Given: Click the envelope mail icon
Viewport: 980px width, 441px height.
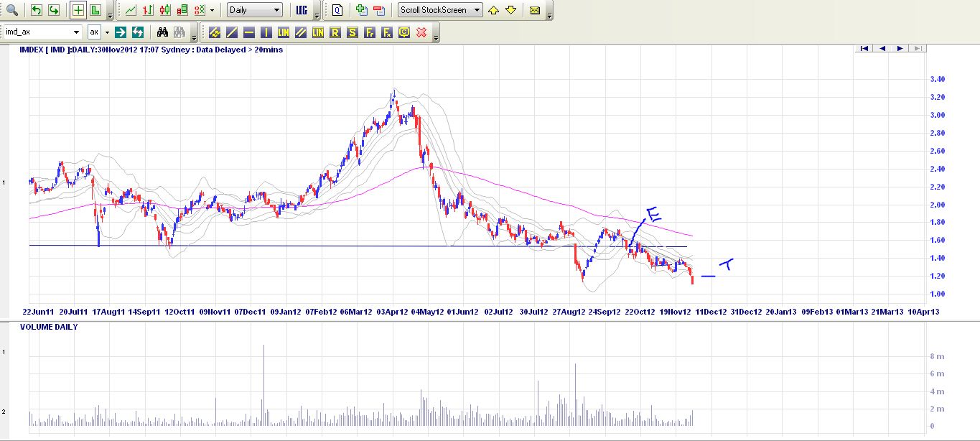Looking at the screenshot, I should (x=535, y=10).
